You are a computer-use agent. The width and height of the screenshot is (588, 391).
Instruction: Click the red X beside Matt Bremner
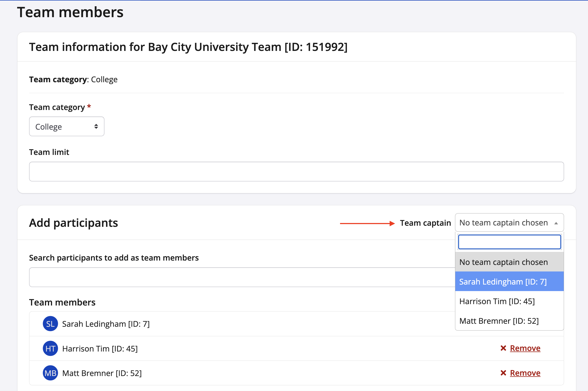[503, 373]
